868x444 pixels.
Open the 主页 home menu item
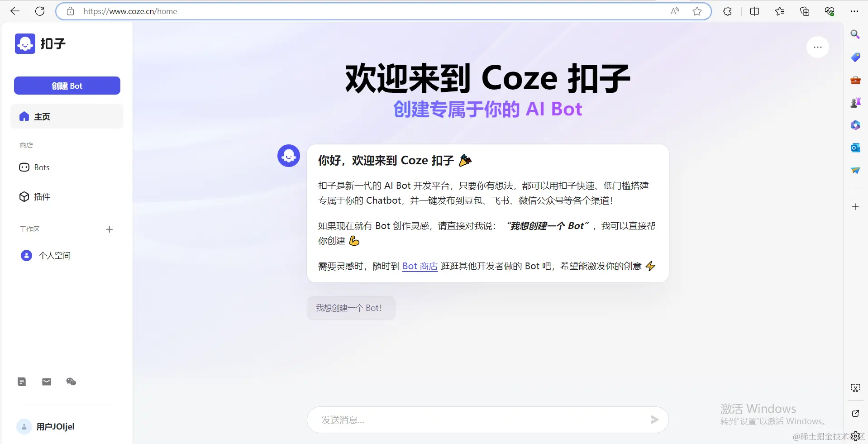tap(67, 116)
